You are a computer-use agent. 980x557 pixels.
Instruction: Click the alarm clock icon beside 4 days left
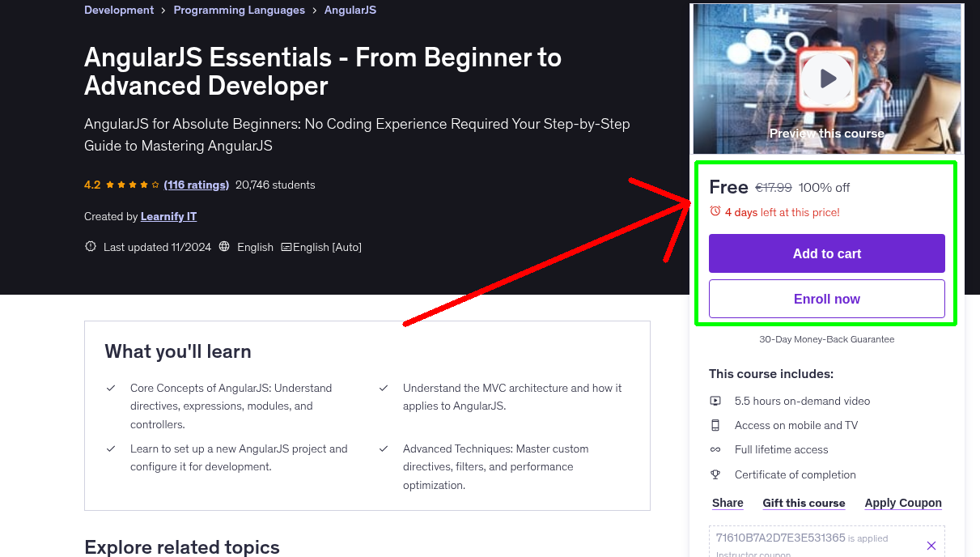pos(715,211)
